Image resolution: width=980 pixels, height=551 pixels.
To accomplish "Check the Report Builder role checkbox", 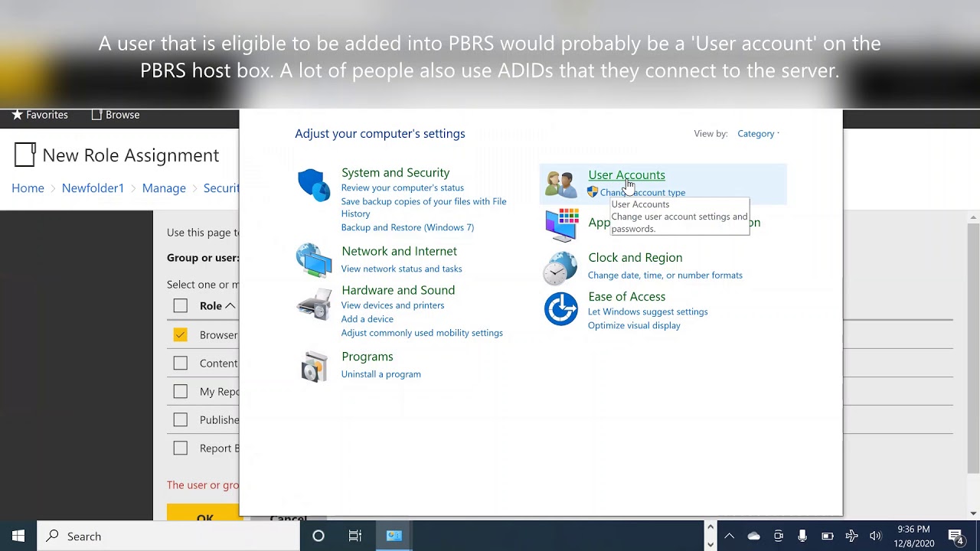I will coord(180,448).
